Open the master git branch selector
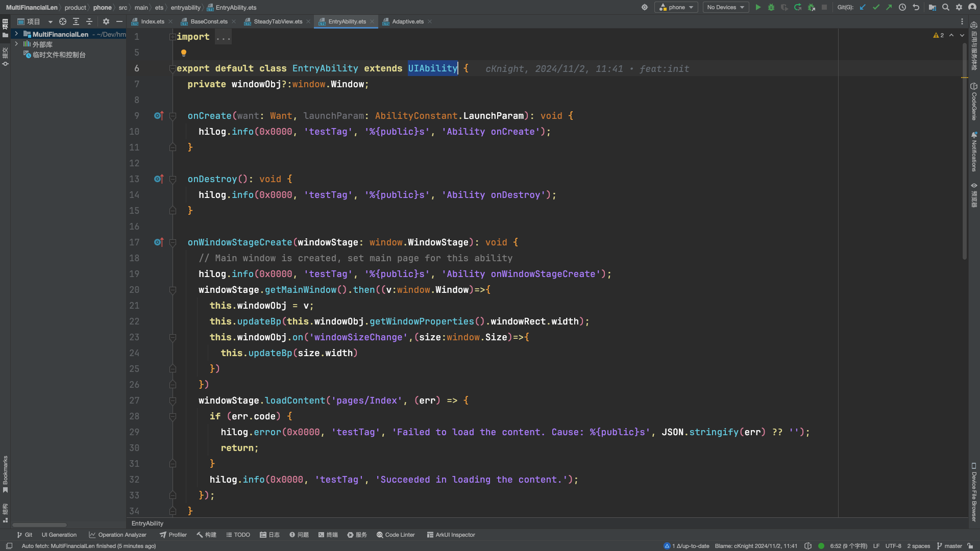This screenshot has width=980, height=551. pyautogui.click(x=949, y=546)
